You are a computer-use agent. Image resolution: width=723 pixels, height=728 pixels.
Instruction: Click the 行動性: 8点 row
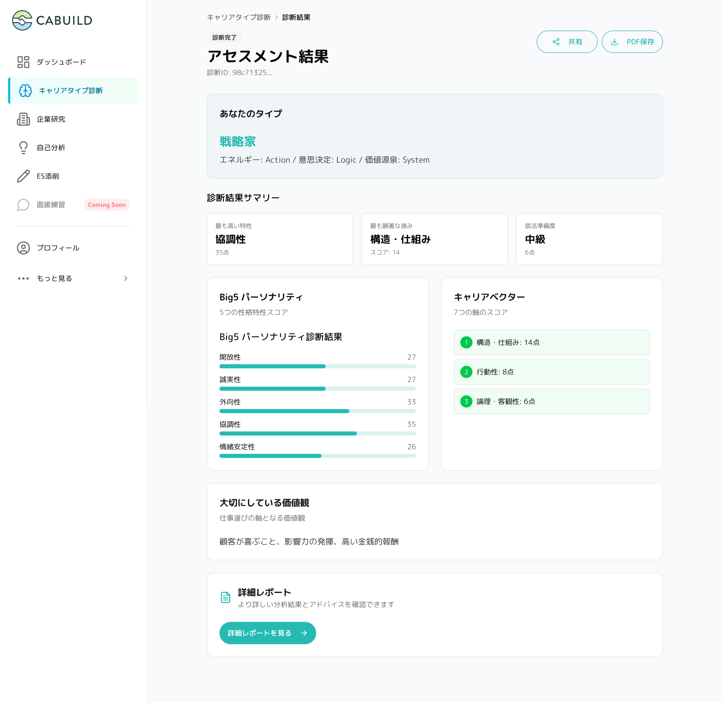(x=552, y=372)
